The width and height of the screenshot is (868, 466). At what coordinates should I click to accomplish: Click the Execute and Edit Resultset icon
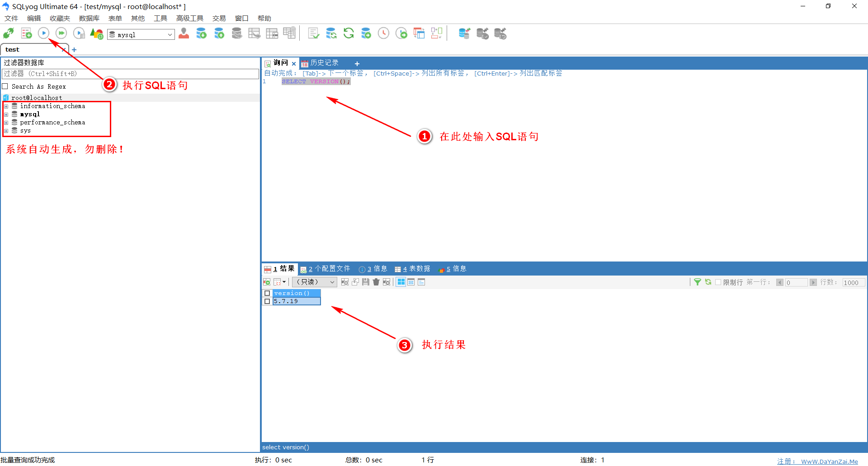click(79, 33)
